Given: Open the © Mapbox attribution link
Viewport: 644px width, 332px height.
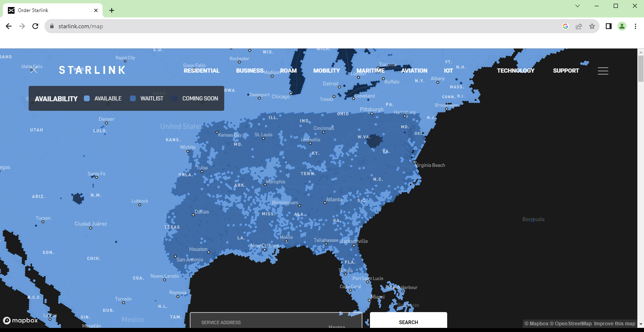Looking at the screenshot, I should tap(536, 324).
